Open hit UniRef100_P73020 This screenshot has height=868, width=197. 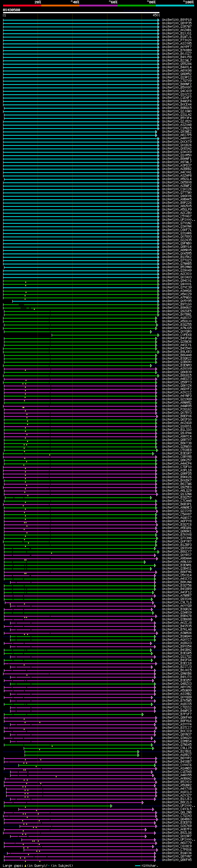177,40
